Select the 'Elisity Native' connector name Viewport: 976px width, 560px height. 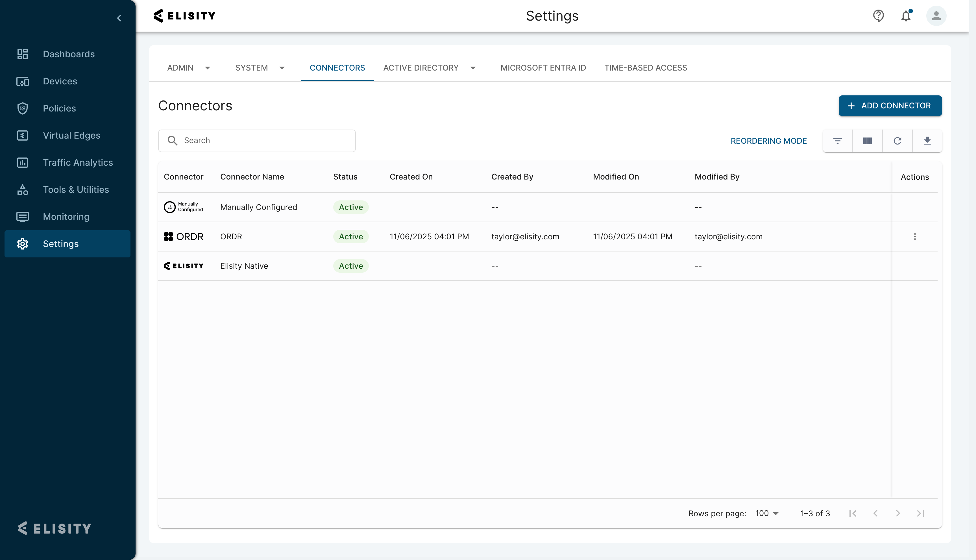pyautogui.click(x=244, y=266)
